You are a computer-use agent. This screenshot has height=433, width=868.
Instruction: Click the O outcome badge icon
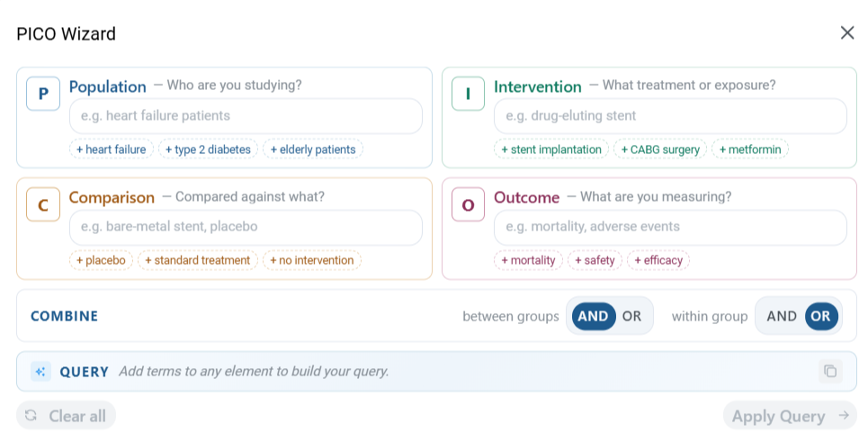tap(468, 205)
